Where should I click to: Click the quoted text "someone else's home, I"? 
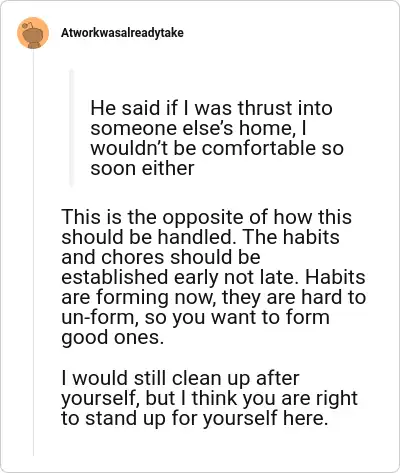pyautogui.click(x=198, y=128)
